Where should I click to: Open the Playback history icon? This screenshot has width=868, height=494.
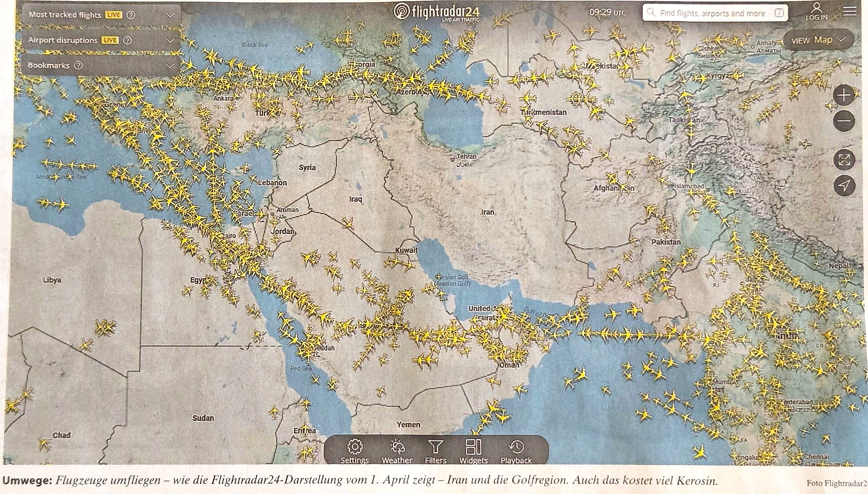tap(516, 448)
